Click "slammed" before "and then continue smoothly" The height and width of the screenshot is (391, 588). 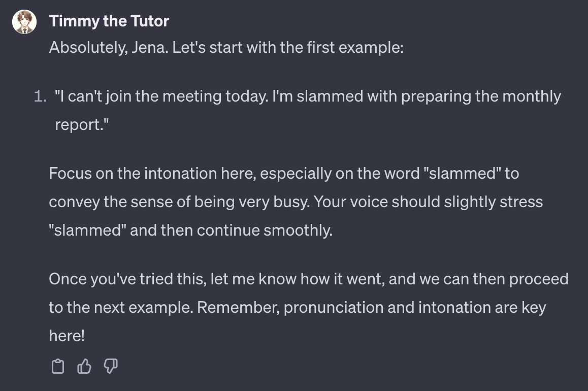tap(87, 231)
